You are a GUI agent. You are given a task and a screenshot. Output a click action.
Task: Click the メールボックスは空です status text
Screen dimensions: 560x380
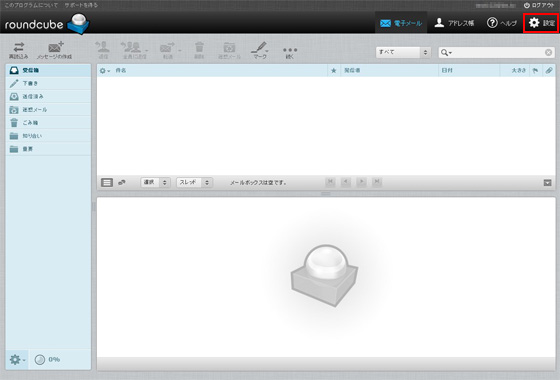(258, 182)
